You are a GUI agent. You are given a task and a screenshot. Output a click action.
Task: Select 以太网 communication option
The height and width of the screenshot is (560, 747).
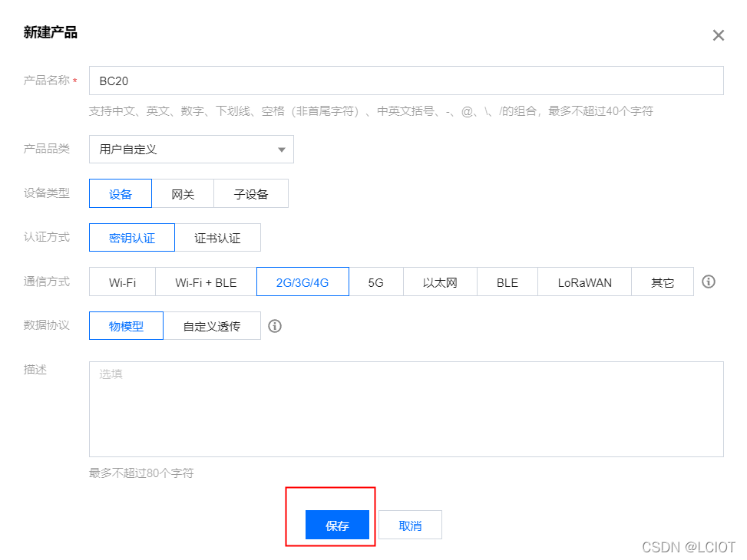point(440,282)
